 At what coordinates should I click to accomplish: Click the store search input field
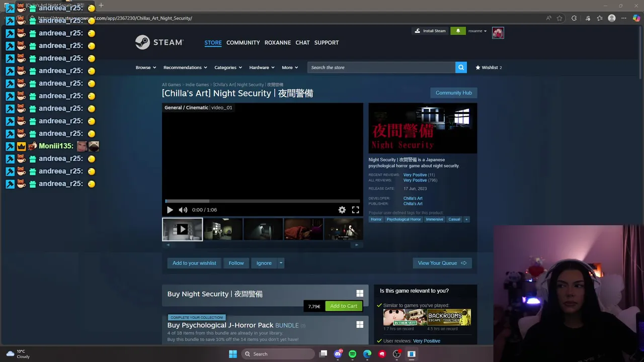coord(381,67)
